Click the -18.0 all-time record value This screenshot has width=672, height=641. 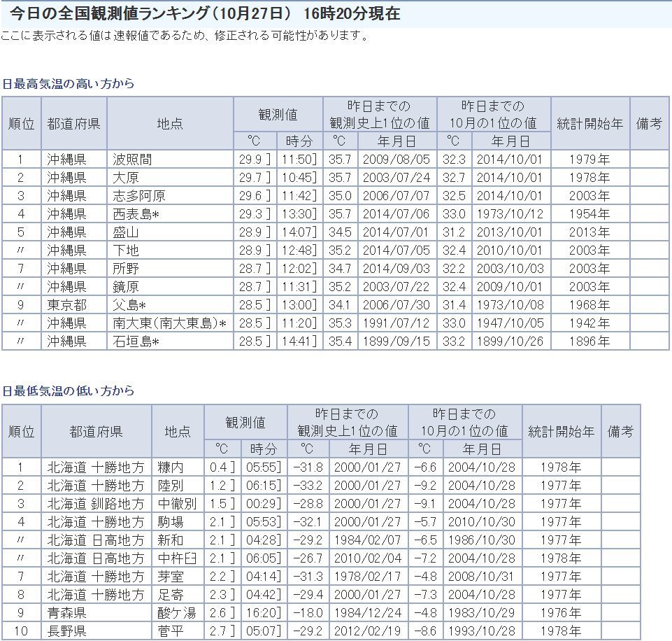[x=308, y=613]
